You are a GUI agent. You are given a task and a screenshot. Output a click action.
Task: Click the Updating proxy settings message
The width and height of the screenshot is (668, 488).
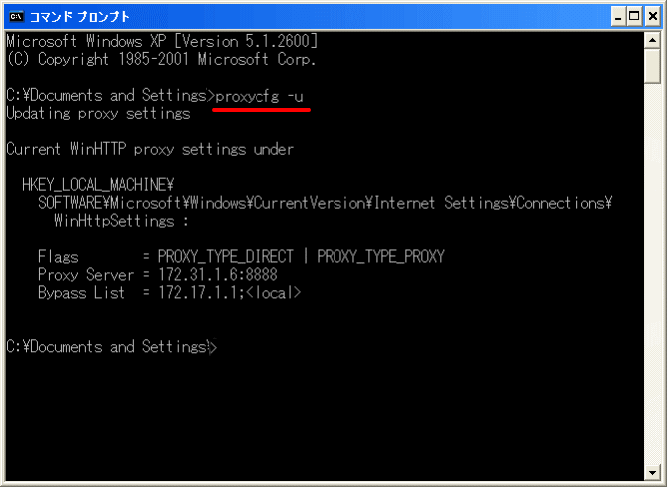pos(98,114)
